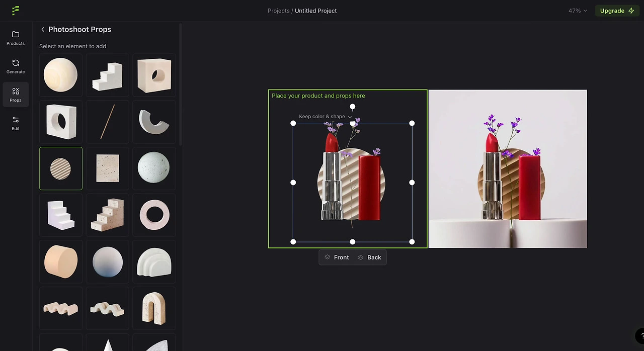The image size is (644, 351).
Task: Add the cream sphere prop
Action: pos(61,75)
